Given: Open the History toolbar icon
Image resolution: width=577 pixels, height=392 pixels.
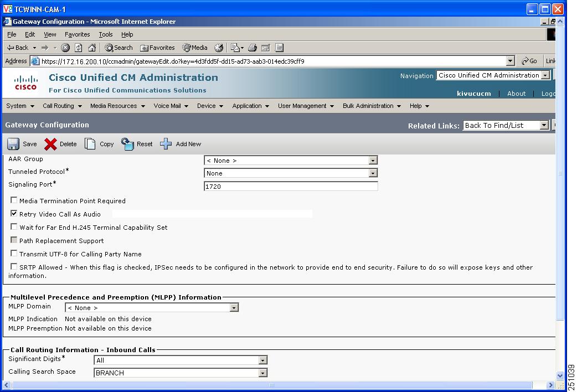Looking at the screenshot, I should pyautogui.click(x=219, y=48).
